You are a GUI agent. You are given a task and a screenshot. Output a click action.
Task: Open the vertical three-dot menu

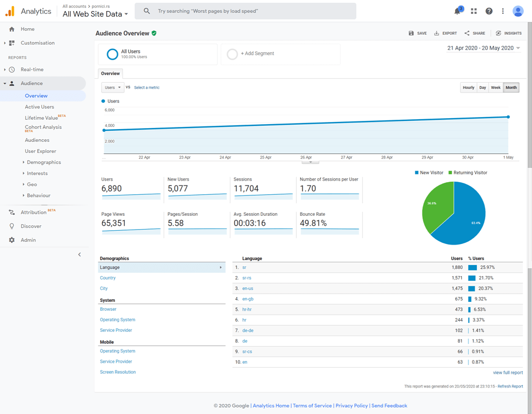pyautogui.click(x=503, y=11)
